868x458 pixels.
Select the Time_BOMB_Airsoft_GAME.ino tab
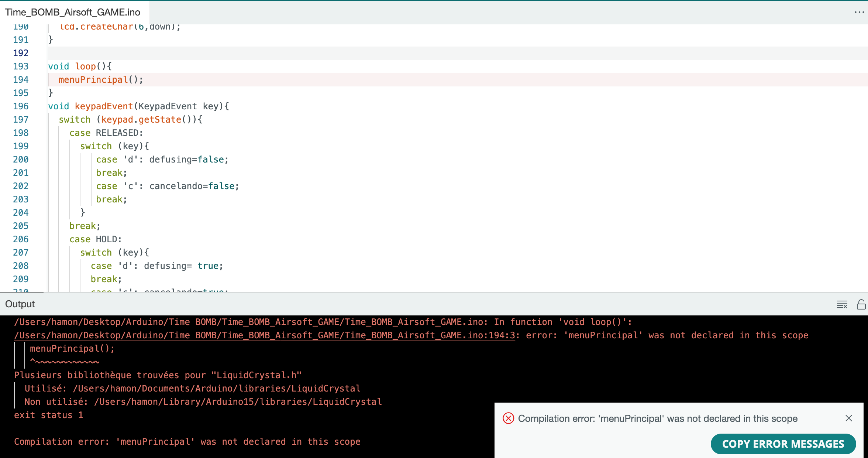[x=73, y=12]
